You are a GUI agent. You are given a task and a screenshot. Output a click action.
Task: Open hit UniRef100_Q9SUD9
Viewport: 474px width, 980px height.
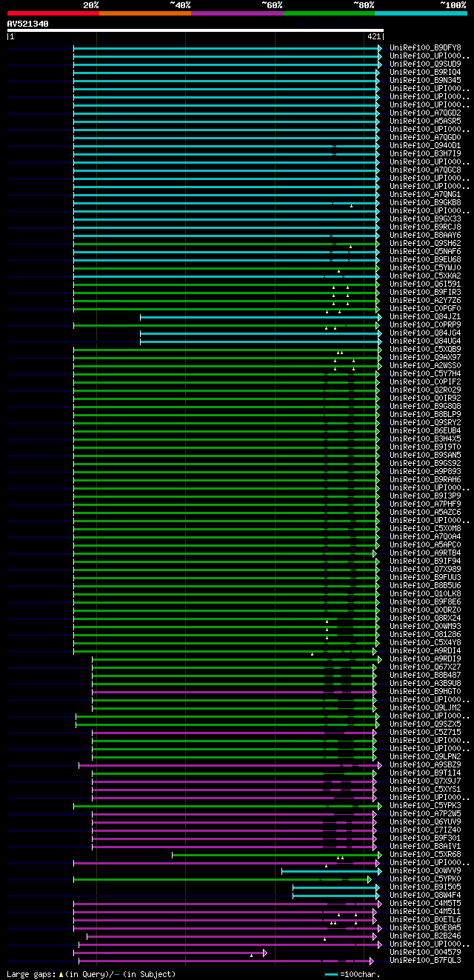tap(425, 64)
